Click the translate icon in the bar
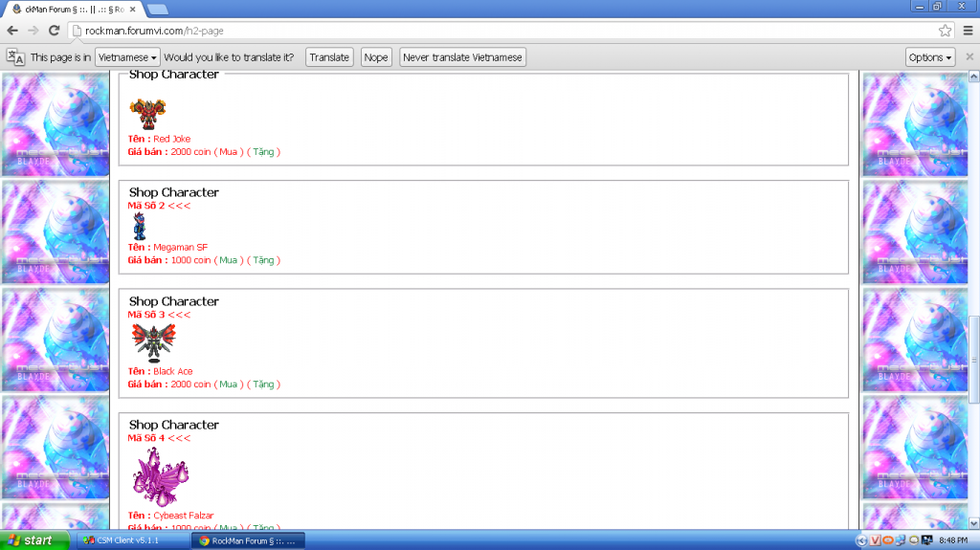Image resolution: width=980 pixels, height=550 pixels. (15, 56)
